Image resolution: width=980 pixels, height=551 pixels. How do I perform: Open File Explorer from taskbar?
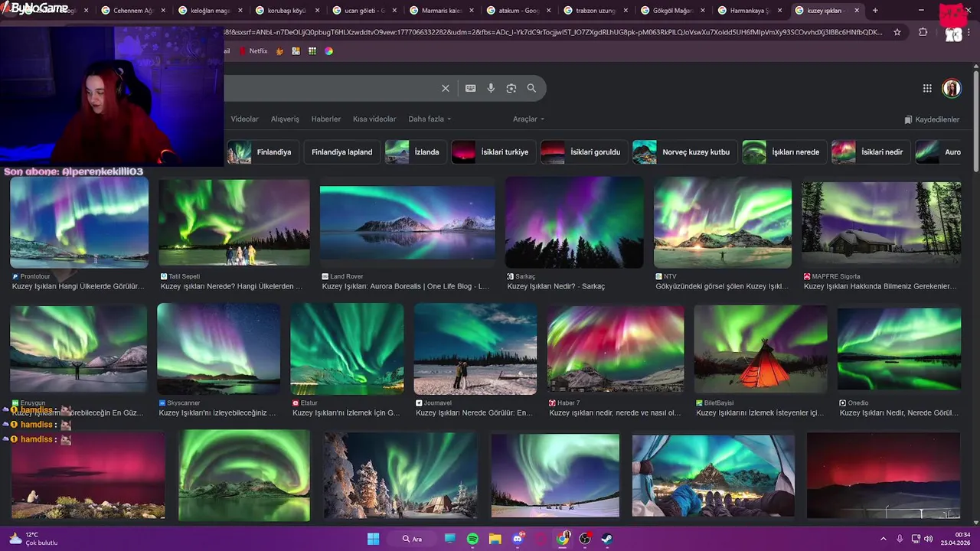(x=495, y=539)
